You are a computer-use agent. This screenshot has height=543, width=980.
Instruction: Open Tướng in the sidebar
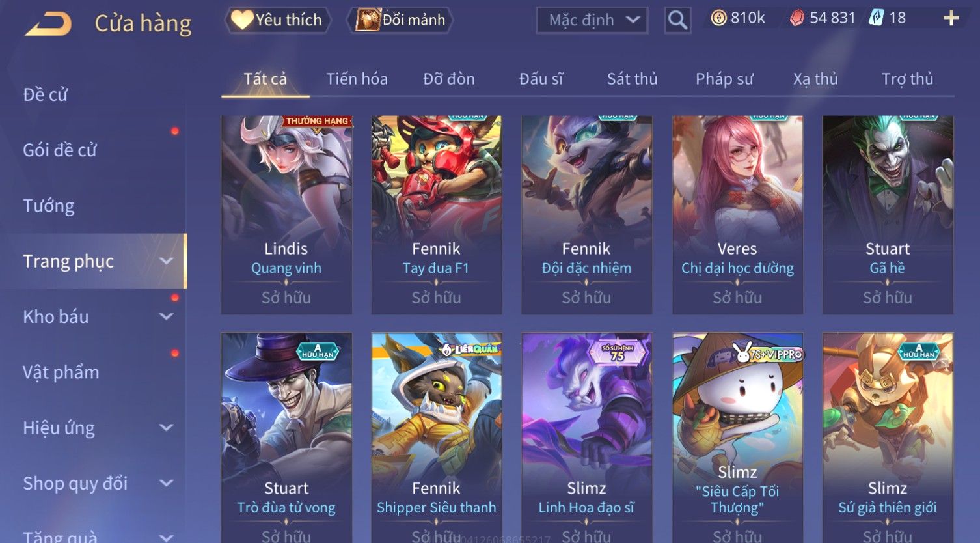click(x=49, y=206)
